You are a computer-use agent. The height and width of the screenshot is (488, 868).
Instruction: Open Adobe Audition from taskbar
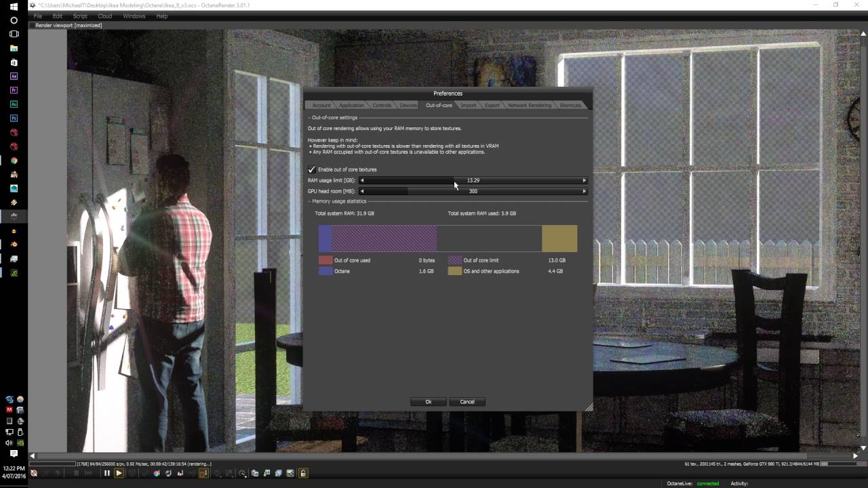click(14, 104)
